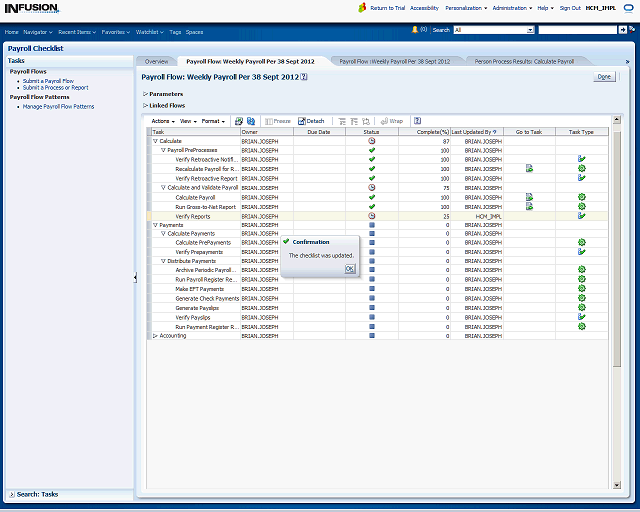640x512 pixels.
Task: Open the Person Process Results tab
Action: [x=524, y=61]
